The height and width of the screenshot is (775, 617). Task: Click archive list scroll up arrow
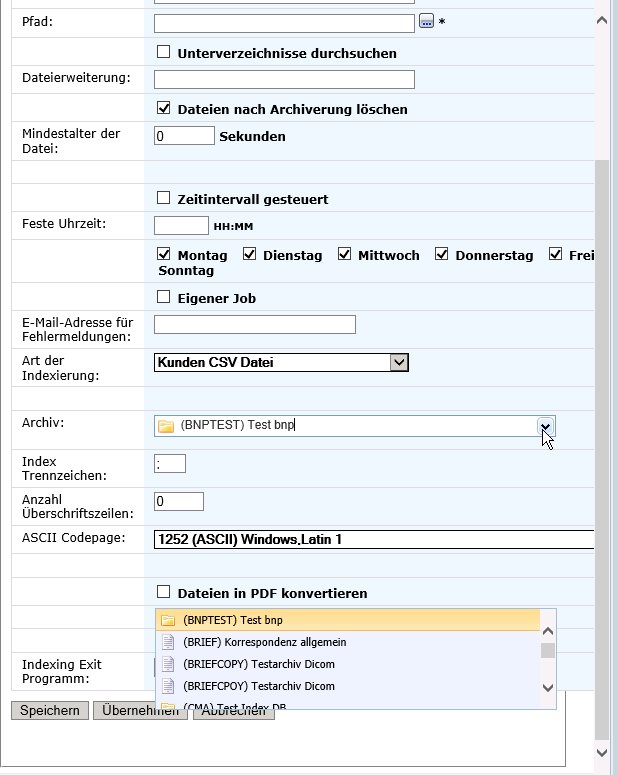pyautogui.click(x=548, y=631)
